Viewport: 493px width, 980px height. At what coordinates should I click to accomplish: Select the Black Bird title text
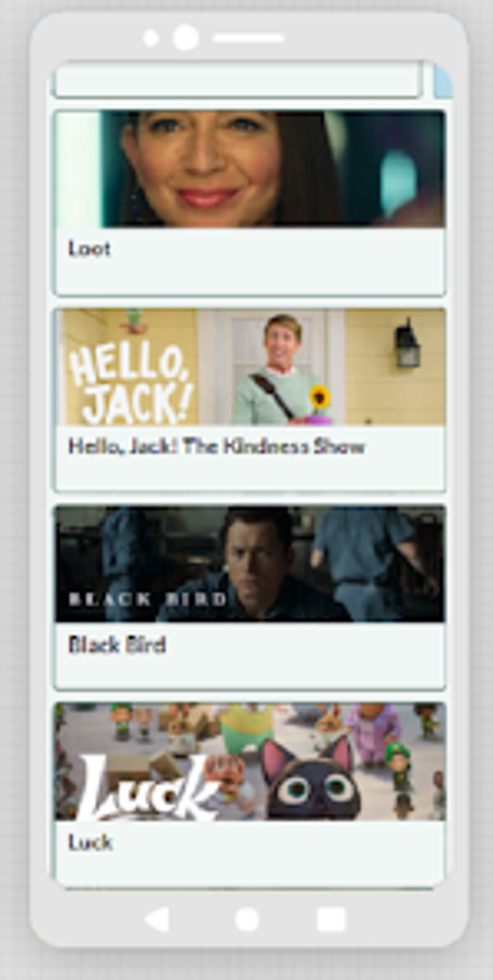[x=117, y=644]
